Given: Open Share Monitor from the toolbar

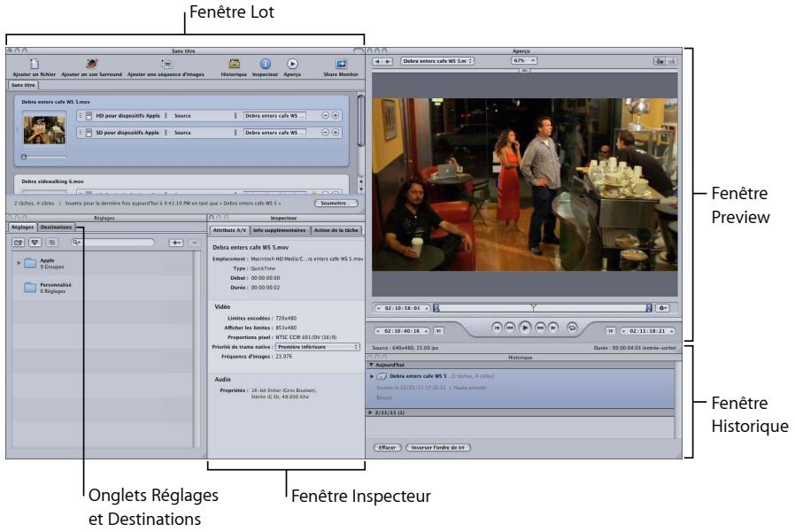Looking at the screenshot, I should tap(340, 64).
